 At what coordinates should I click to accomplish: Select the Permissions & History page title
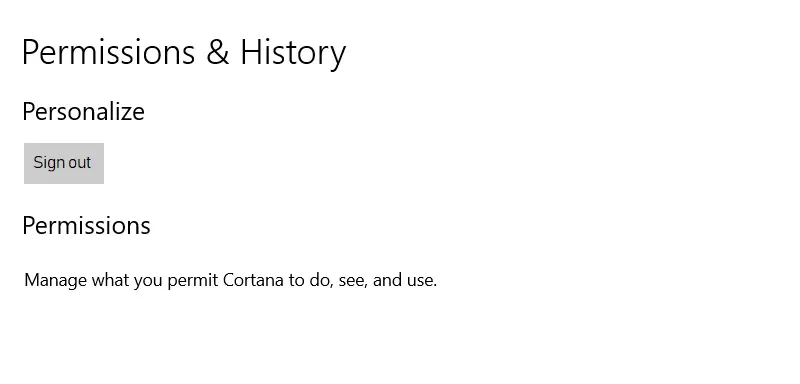184,53
